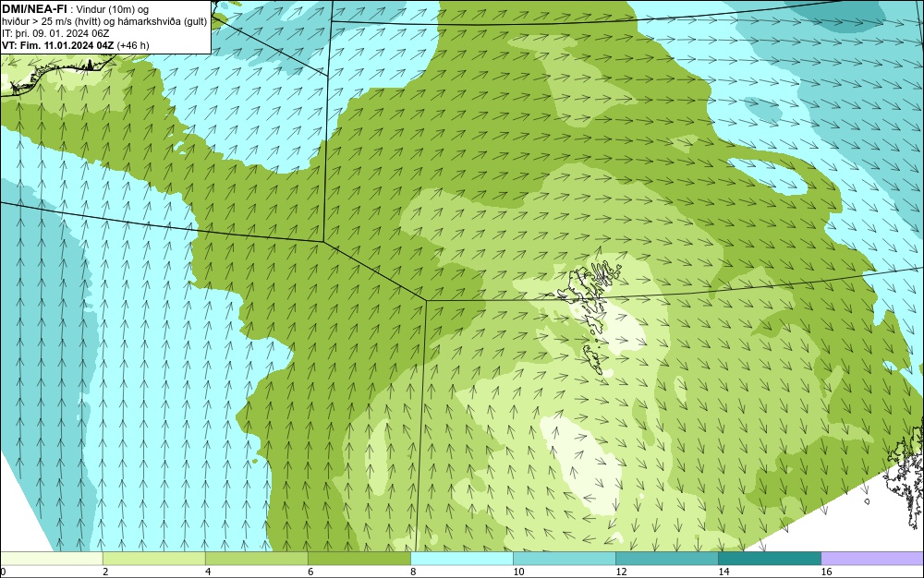
Task: Click the legend scale label "10"
Action: [x=518, y=572]
